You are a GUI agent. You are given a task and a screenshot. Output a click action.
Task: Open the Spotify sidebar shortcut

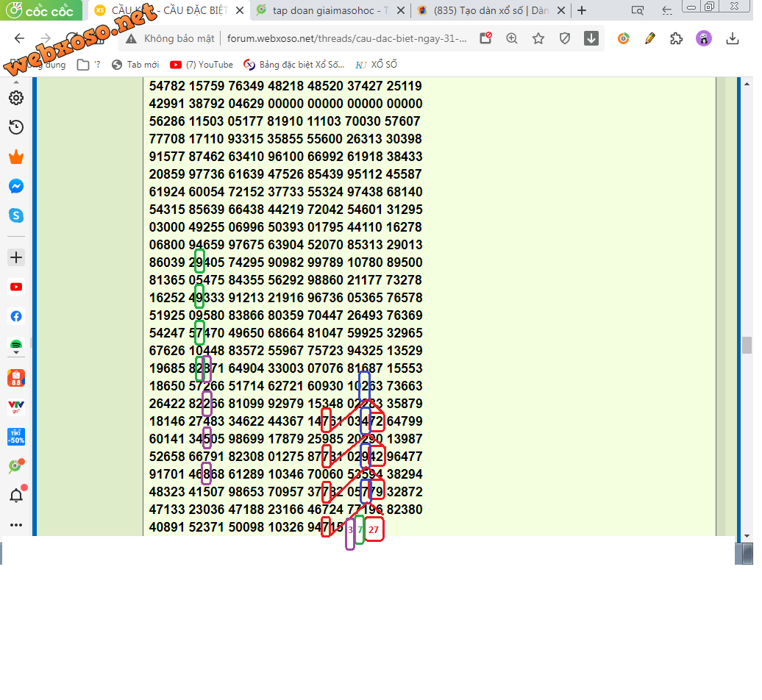(x=15, y=345)
